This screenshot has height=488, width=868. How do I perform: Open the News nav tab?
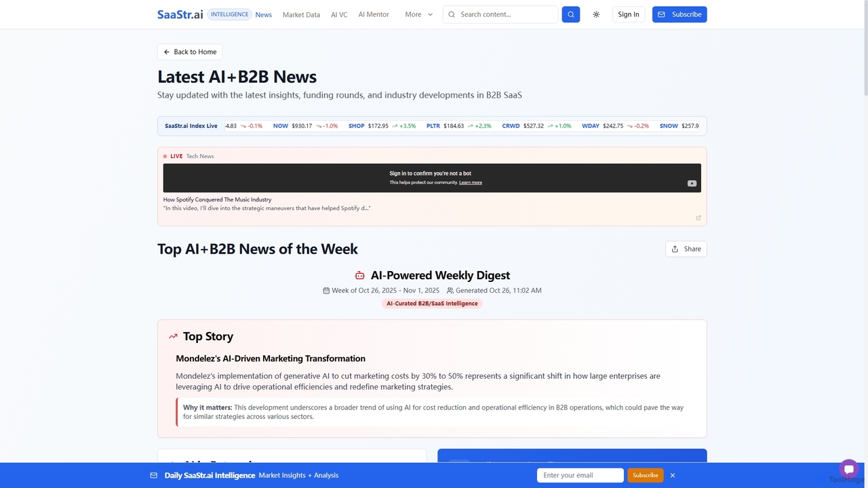coord(264,14)
